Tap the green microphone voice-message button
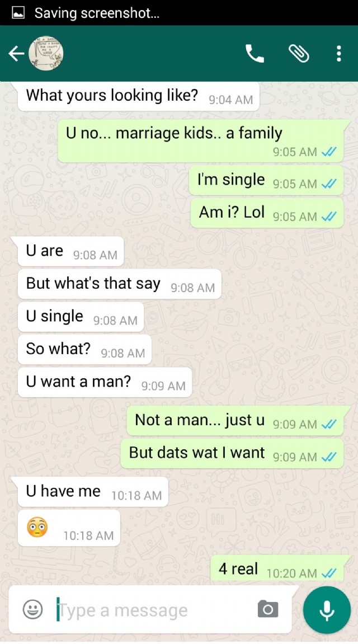The width and height of the screenshot is (358, 644). click(x=327, y=610)
